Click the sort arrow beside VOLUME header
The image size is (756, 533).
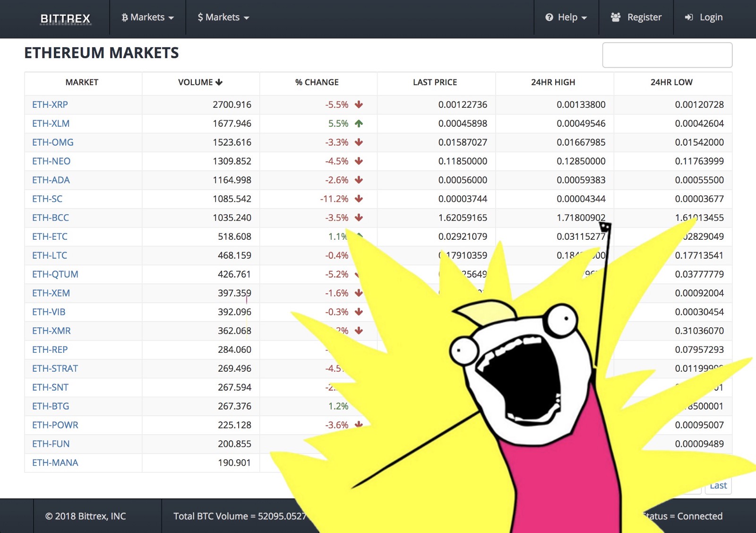click(x=219, y=82)
